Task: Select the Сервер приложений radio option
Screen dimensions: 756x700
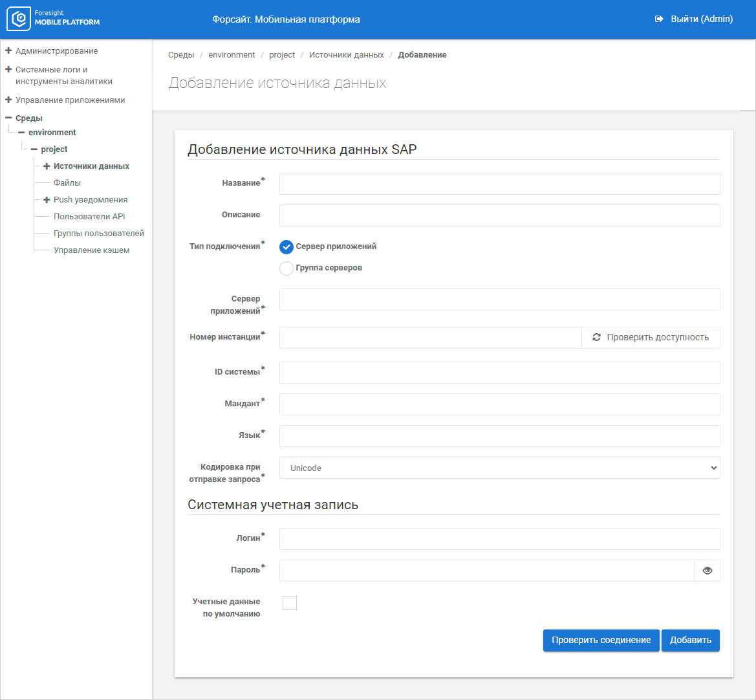Action: (x=286, y=247)
